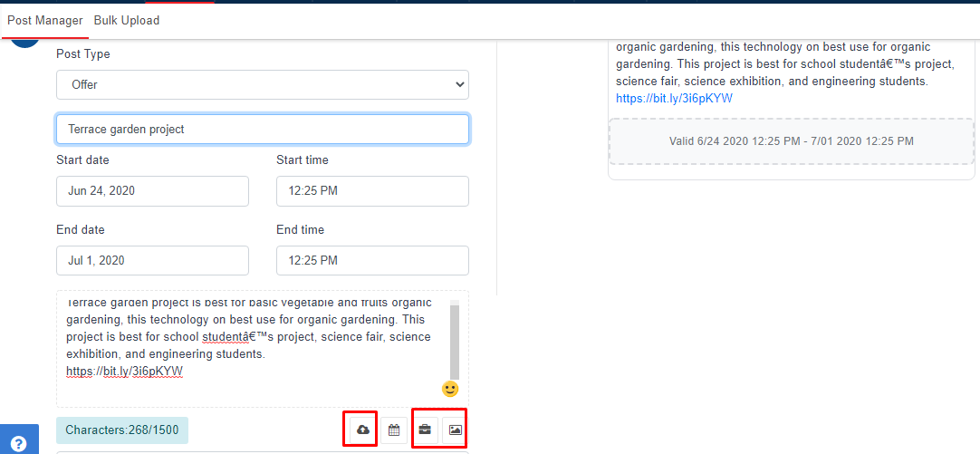Open the help question mark button
980x454 pixels.
point(18,444)
